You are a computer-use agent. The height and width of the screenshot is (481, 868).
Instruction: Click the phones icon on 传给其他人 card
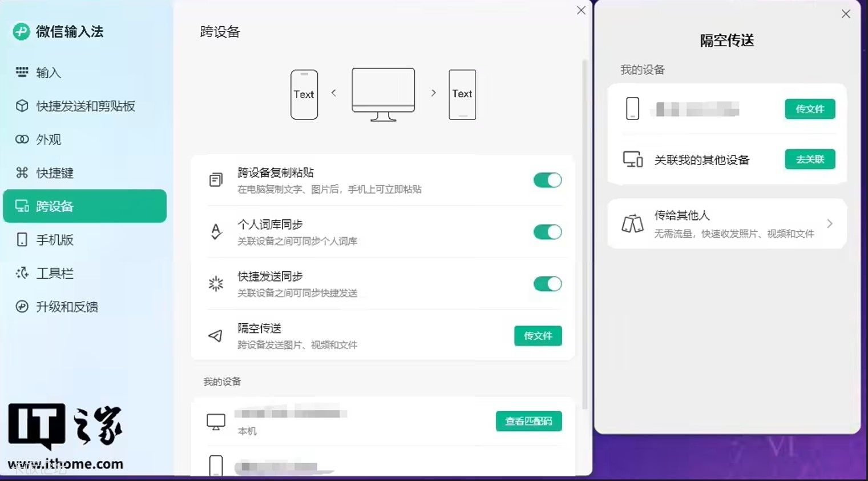(x=632, y=224)
